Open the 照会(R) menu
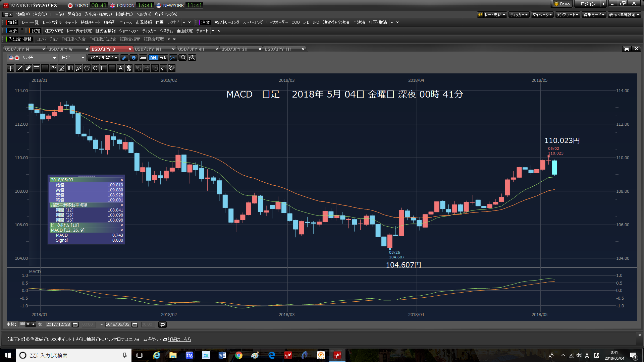 click(x=74, y=14)
